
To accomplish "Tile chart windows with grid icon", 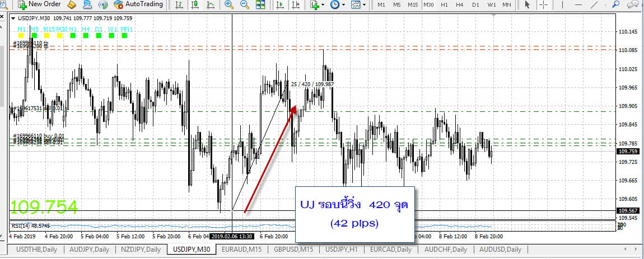I will click(261, 5).
